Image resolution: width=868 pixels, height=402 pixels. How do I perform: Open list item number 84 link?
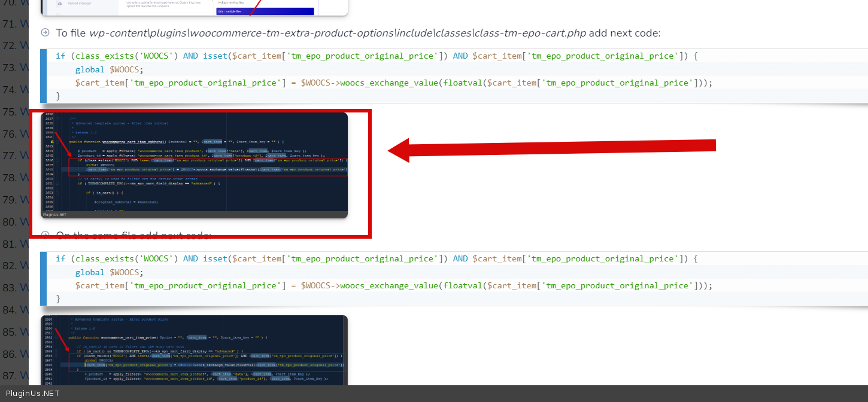(24, 310)
